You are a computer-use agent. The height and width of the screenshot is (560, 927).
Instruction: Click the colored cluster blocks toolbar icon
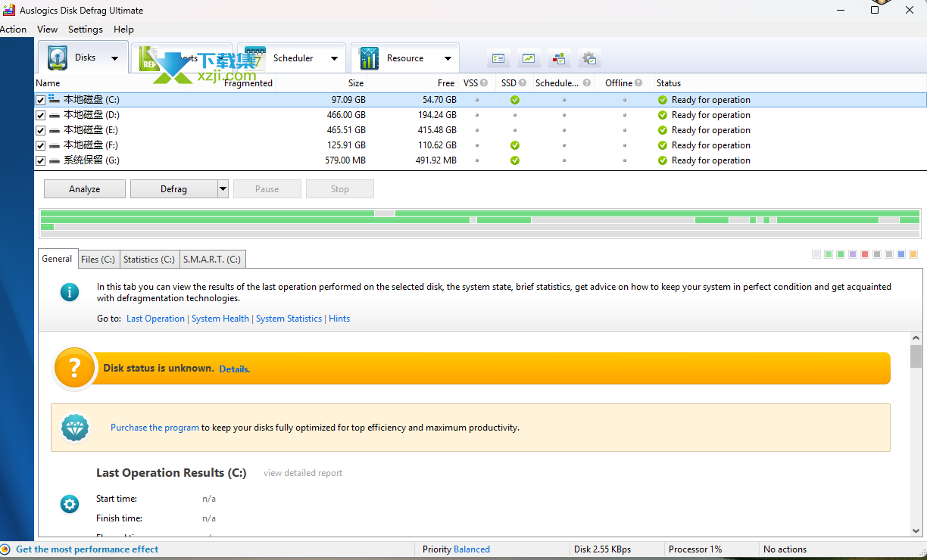coord(559,58)
